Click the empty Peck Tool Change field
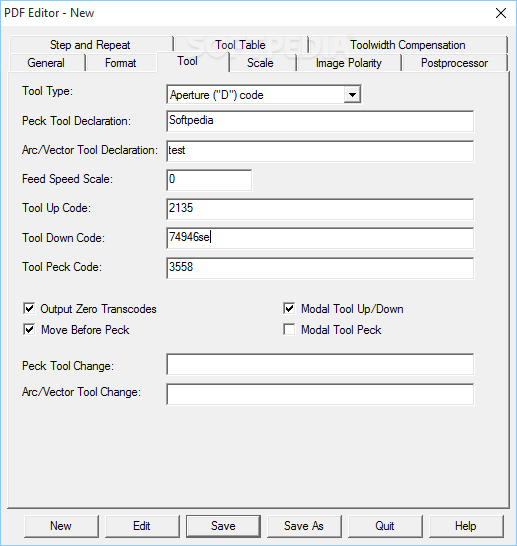This screenshot has height=546, width=517. [320, 364]
